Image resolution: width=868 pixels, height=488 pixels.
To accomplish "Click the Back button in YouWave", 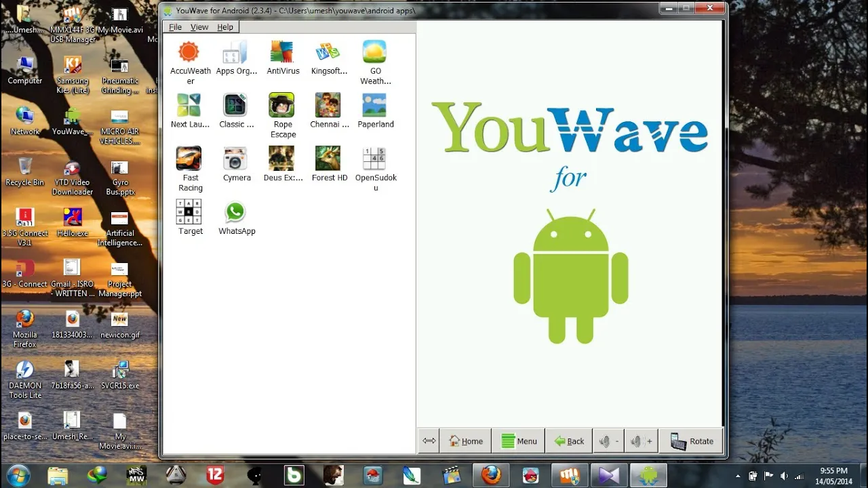I will [x=569, y=441].
